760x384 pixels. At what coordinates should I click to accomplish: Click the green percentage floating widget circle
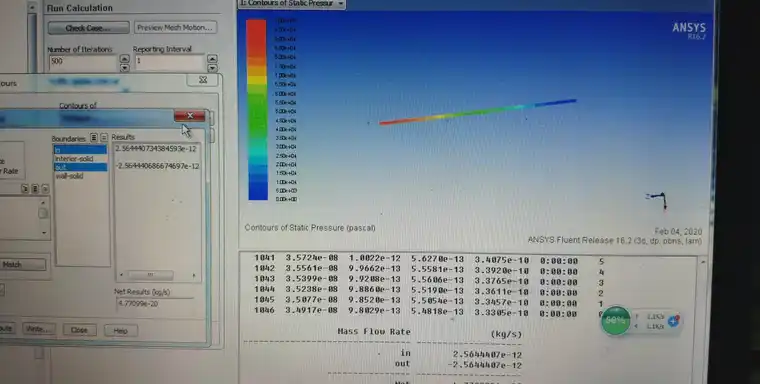(x=616, y=320)
